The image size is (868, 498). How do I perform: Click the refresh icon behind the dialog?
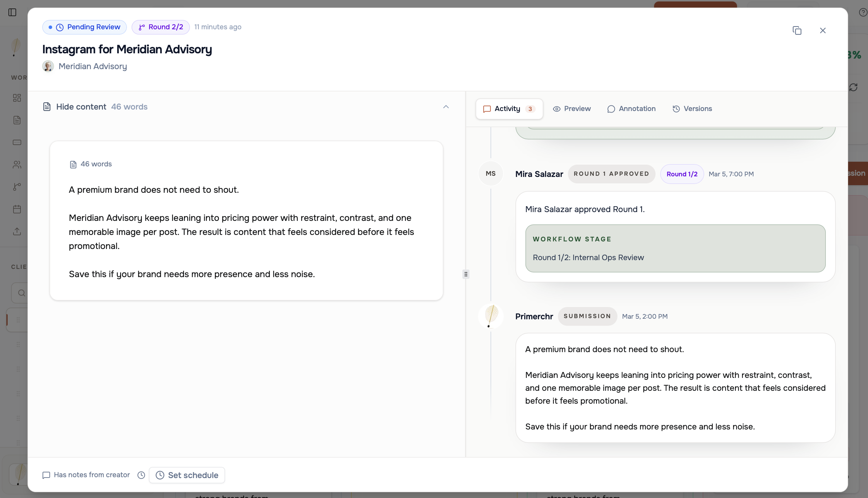[853, 87]
